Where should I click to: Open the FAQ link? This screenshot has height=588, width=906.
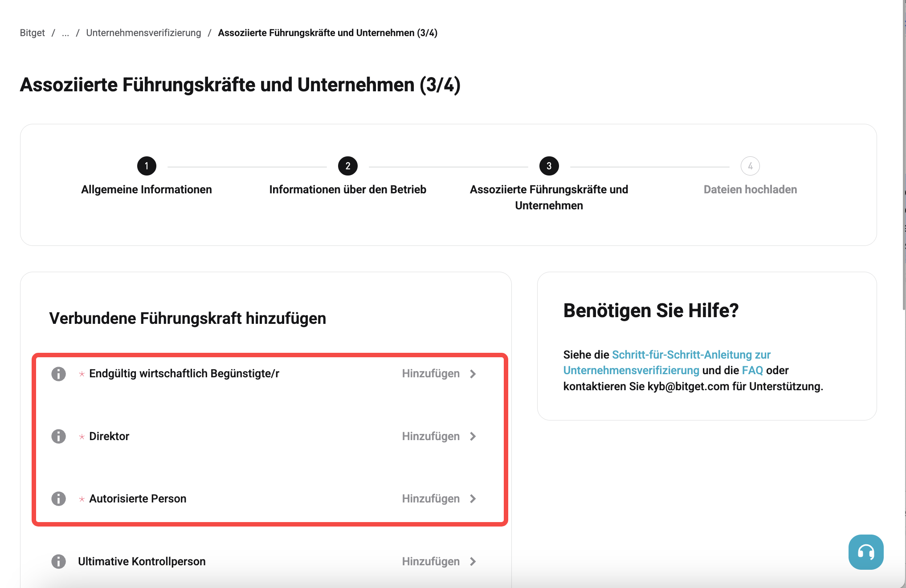(x=752, y=370)
